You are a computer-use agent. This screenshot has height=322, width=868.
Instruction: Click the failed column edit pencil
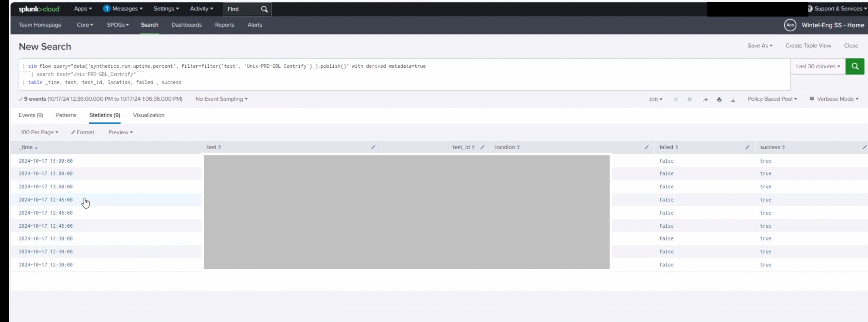point(747,147)
